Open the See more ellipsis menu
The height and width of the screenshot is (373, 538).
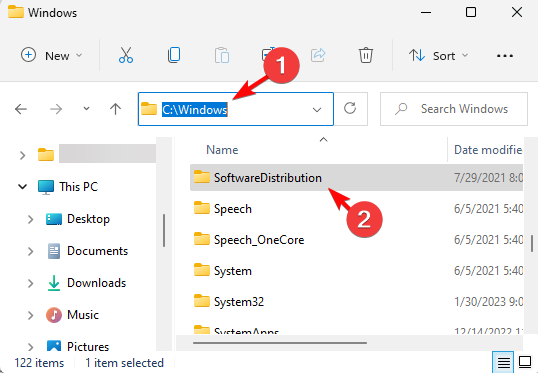point(505,56)
